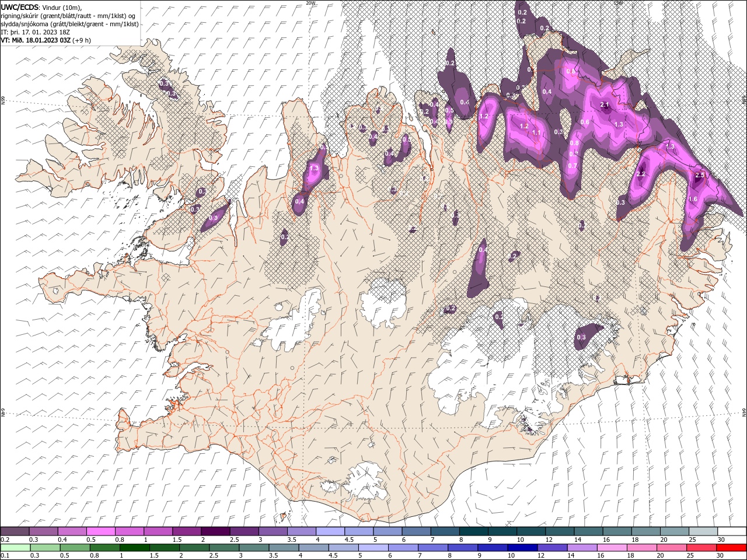Click bottom-row light violet swatch between 14 and 16
Viewport: 747px width, 560px height.
click(x=581, y=548)
